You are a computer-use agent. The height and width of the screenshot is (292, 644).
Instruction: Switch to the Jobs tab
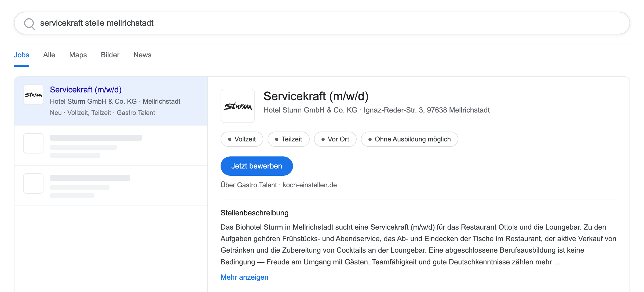point(21,55)
